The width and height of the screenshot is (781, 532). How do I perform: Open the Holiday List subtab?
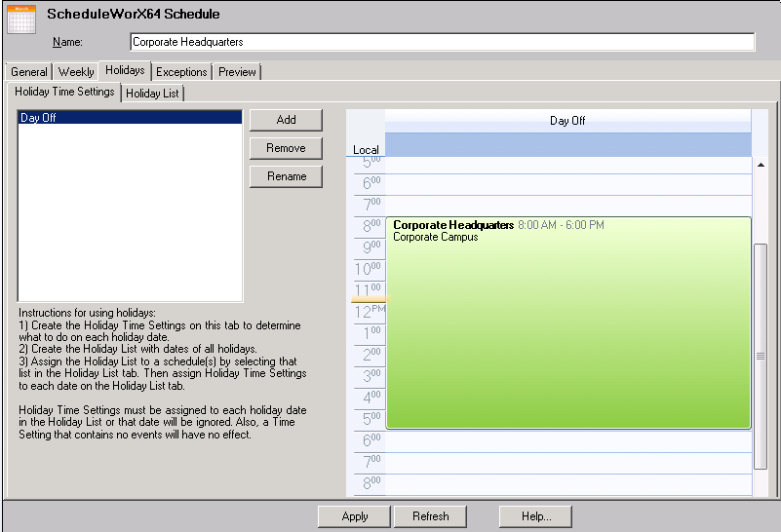[x=152, y=94]
